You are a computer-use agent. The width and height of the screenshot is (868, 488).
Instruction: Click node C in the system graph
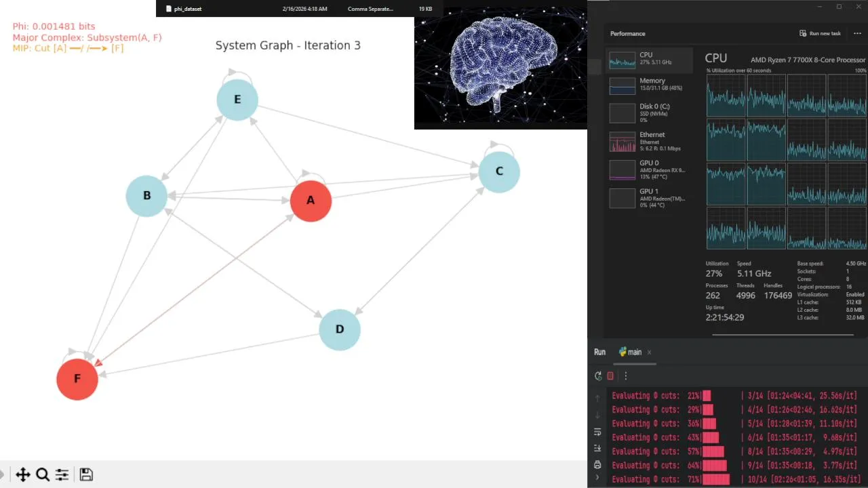pos(499,171)
